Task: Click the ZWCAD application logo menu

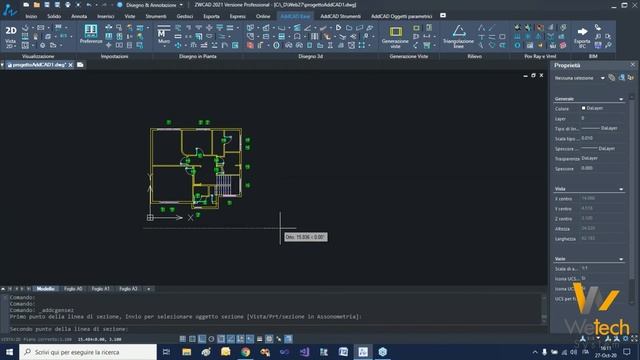Action: pos(9,9)
